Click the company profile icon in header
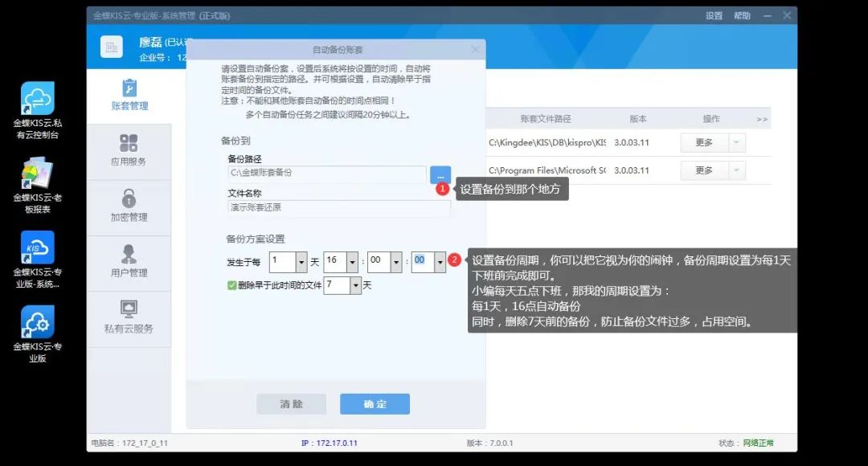The width and height of the screenshot is (868, 466). tap(111, 47)
